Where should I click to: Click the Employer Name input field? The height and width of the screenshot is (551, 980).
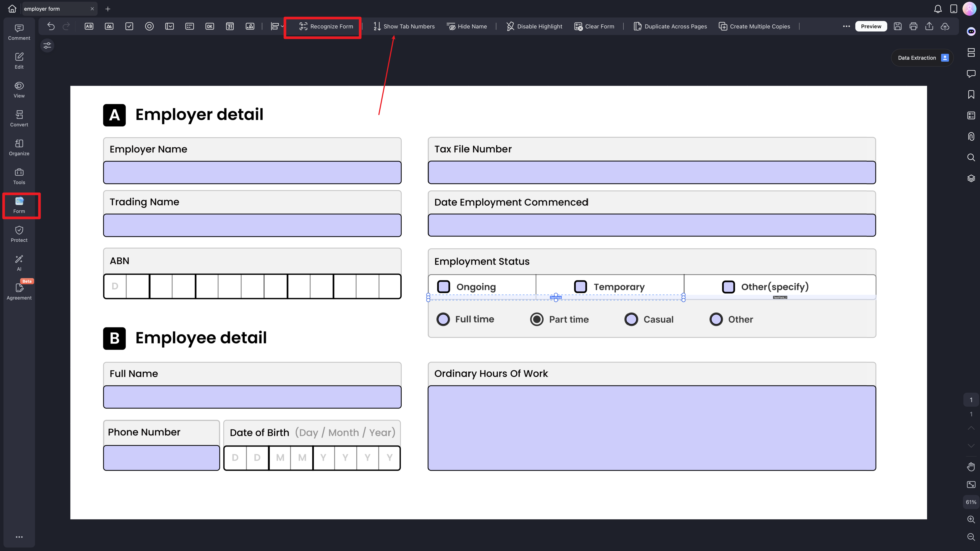pos(252,173)
